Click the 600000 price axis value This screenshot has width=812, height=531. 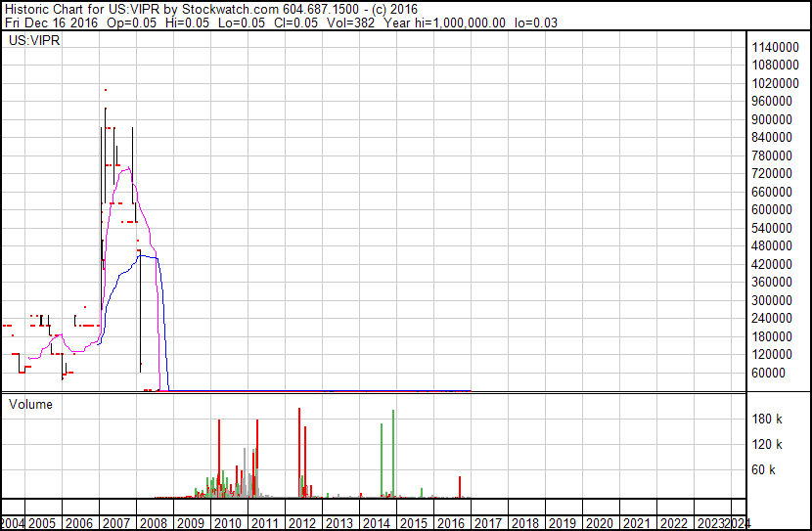click(772, 209)
